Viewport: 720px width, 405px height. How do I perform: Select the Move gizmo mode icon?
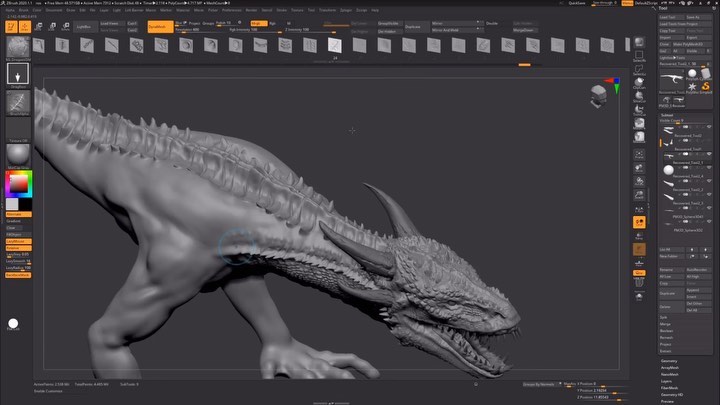[x=39, y=27]
